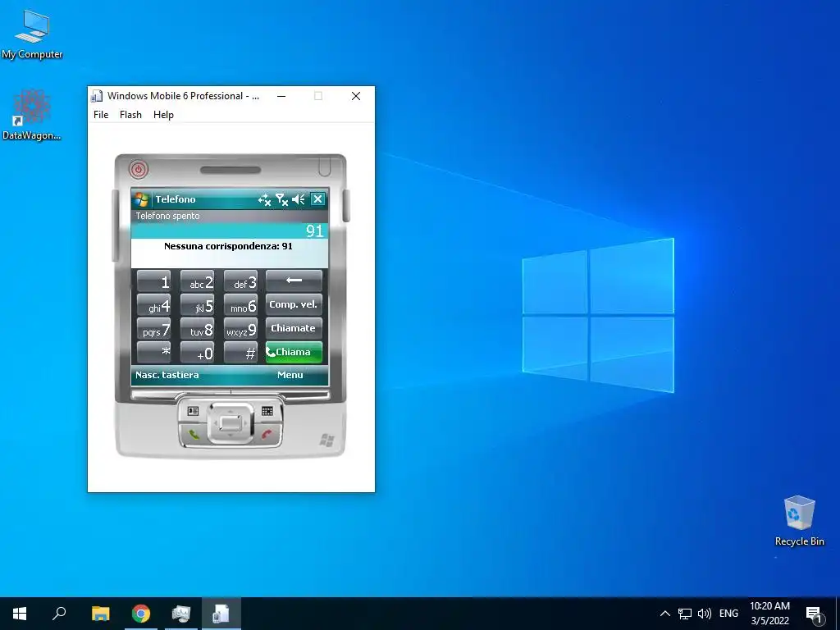Click the emulator app taskbar icon
840x630 pixels.
221,614
